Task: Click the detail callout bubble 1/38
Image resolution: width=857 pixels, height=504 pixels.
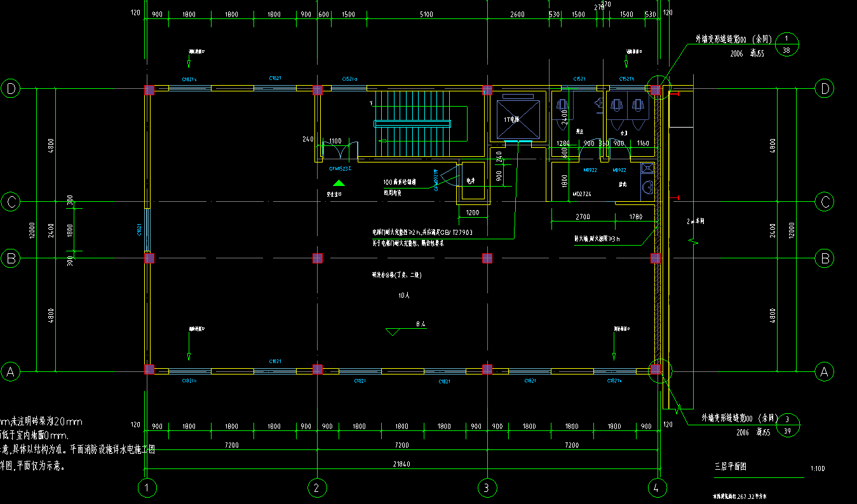Action: click(x=786, y=44)
